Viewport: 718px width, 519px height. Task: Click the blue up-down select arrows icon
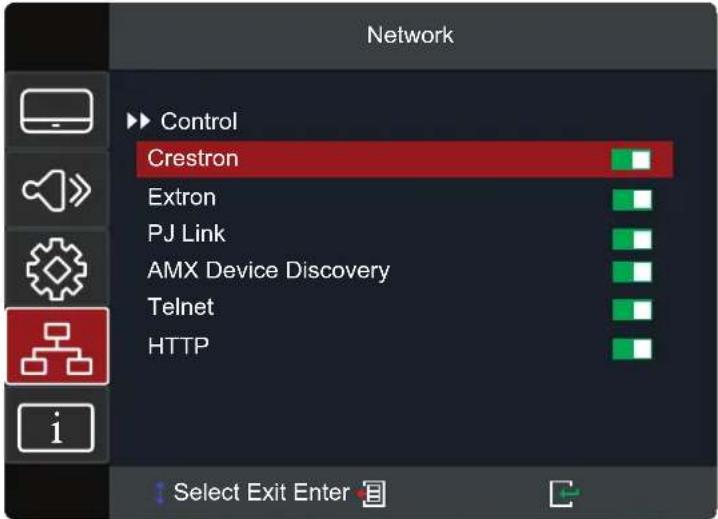click(160, 493)
